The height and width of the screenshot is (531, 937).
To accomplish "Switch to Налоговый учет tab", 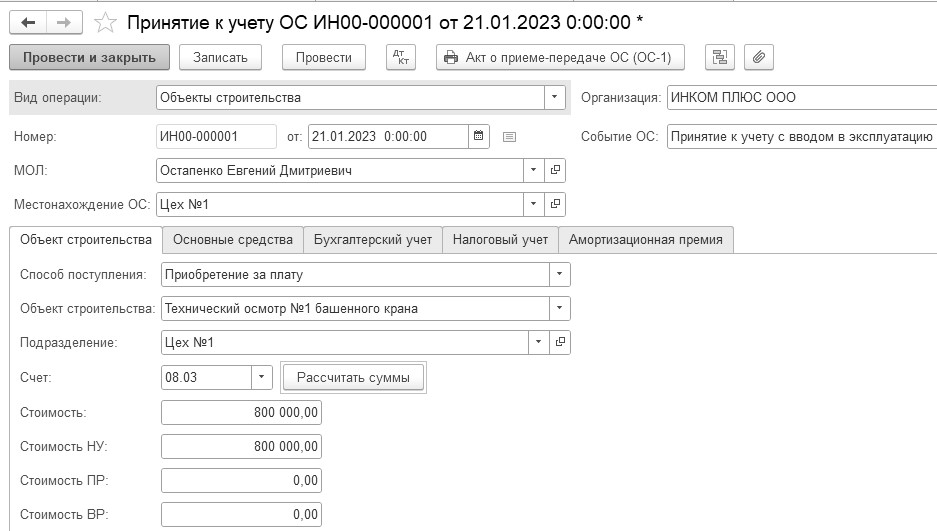I will tap(500, 240).
